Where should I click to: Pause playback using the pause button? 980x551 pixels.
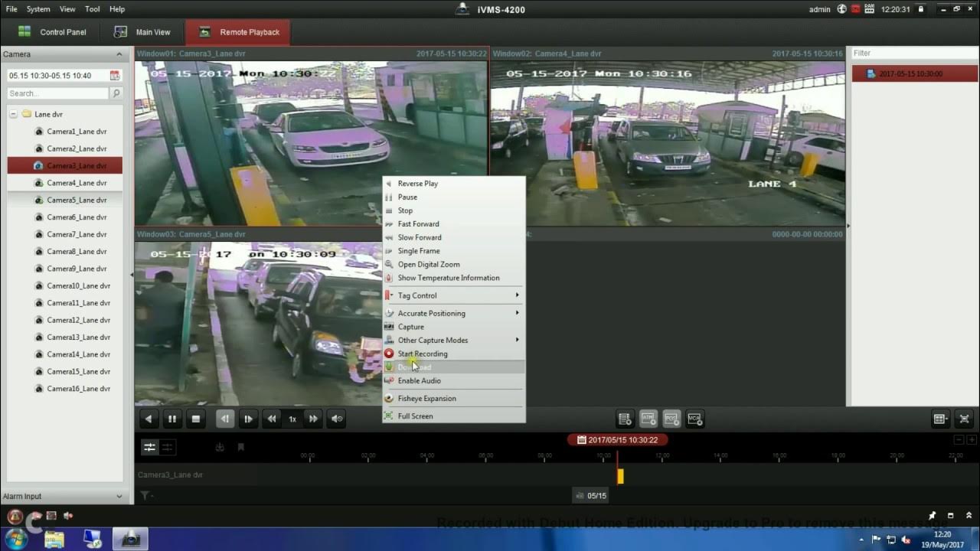[172, 419]
